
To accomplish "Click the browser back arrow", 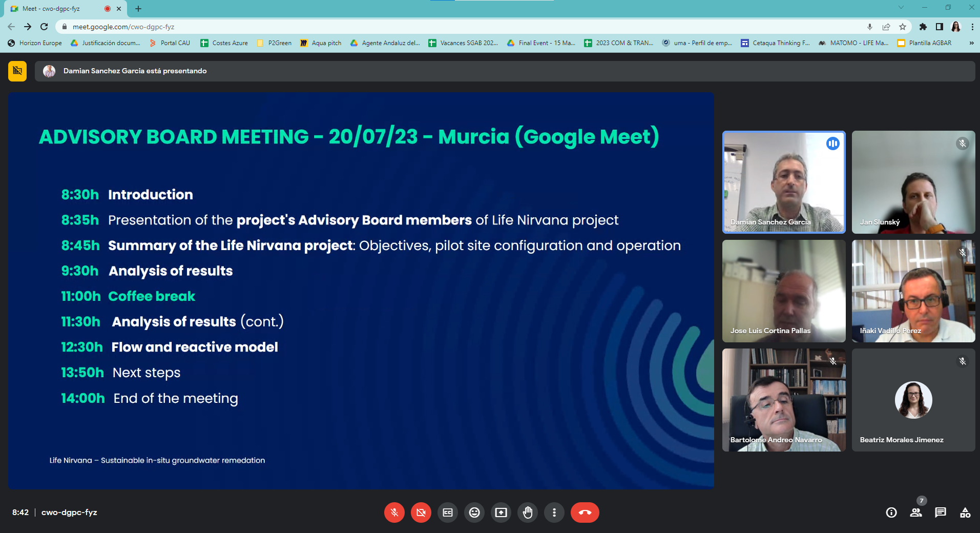I will [11, 27].
